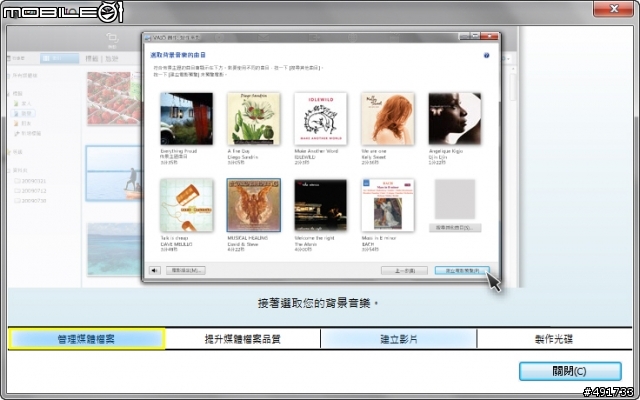Choose the IDLEWILD Make Another World cover
The image size is (640, 400).
coord(320,118)
